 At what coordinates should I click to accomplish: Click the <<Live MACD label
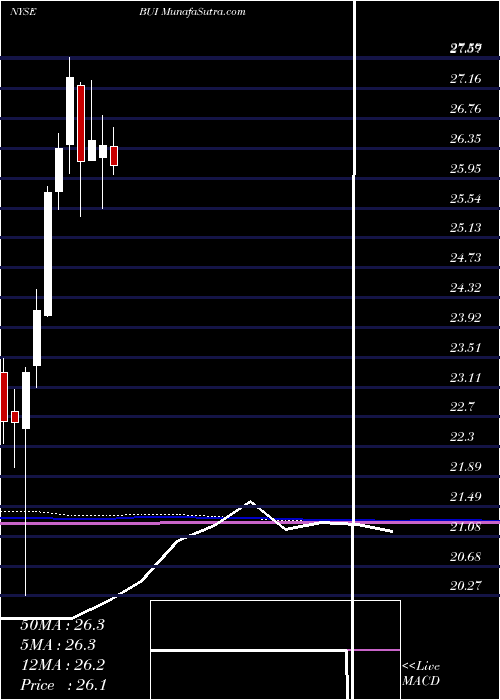pyautogui.click(x=421, y=674)
